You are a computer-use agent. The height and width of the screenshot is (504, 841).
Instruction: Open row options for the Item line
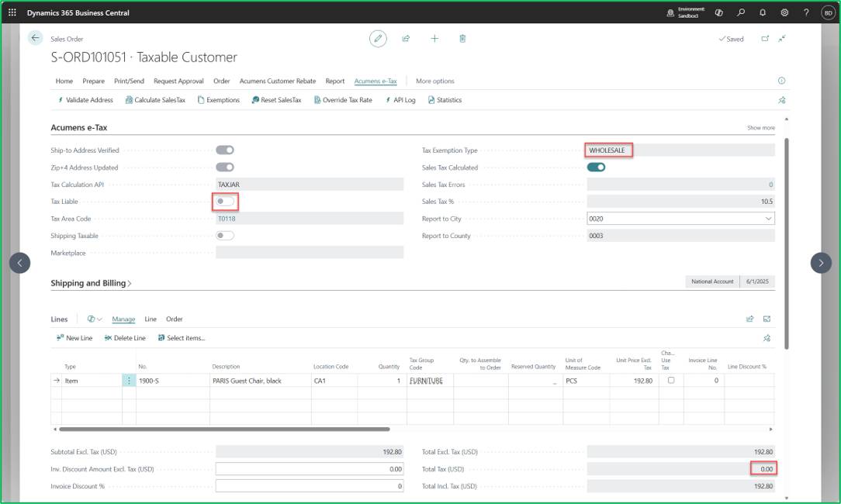point(129,381)
